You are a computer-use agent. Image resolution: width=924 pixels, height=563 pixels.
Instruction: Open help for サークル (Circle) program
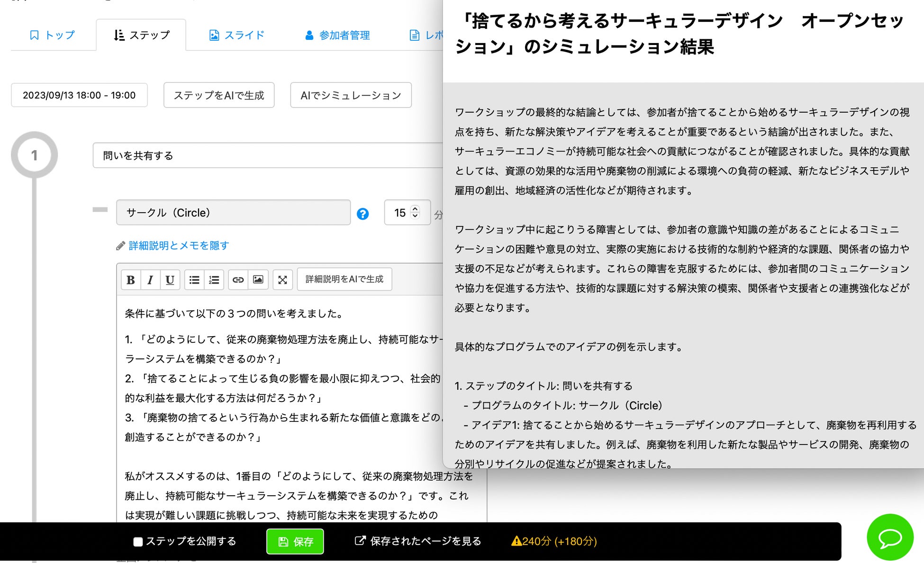click(x=362, y=214)
